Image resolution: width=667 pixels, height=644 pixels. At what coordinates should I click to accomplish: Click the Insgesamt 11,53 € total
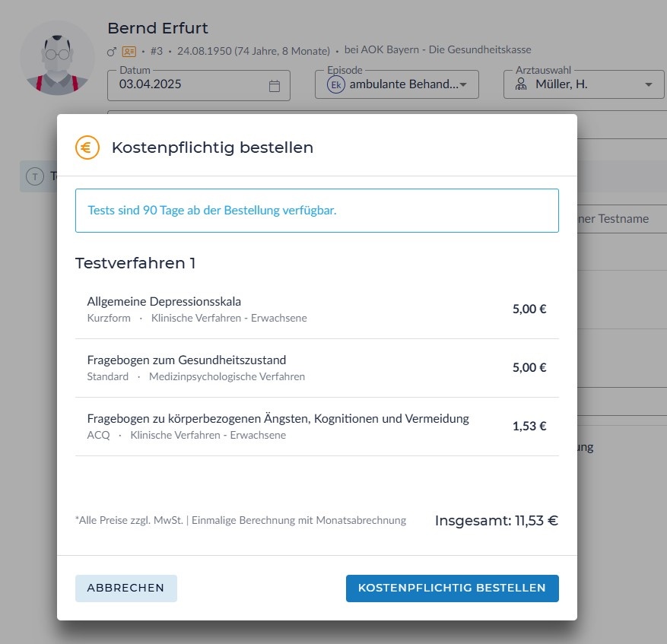tap(496, 521)
